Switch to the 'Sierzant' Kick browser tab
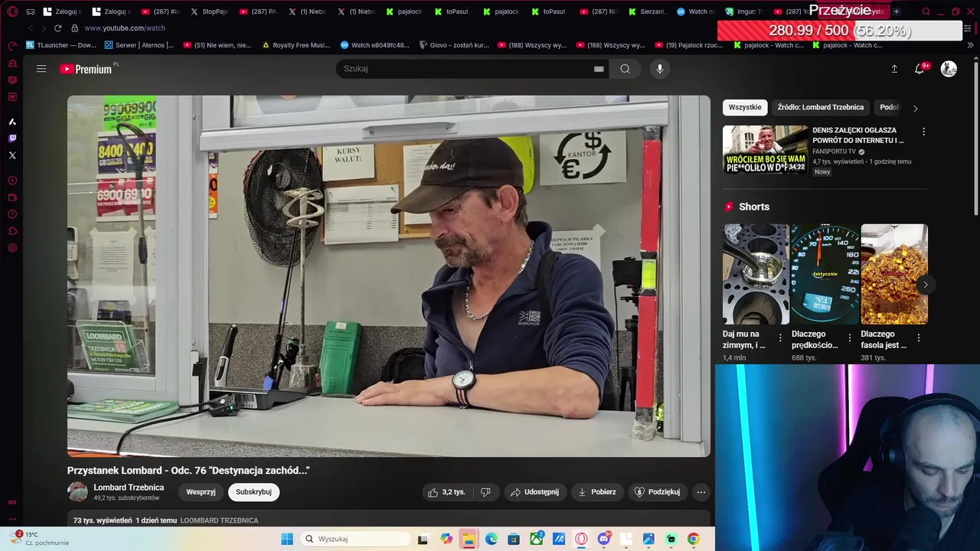This screenshot has height=551, width=980. pos(648,11)
